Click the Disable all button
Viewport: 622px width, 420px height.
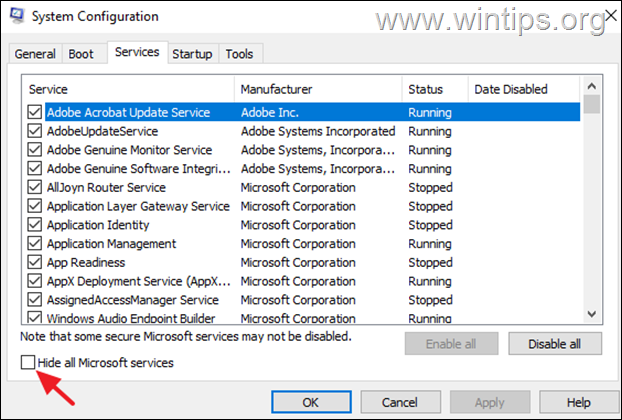pyautogui.click(x=555, y=344)
